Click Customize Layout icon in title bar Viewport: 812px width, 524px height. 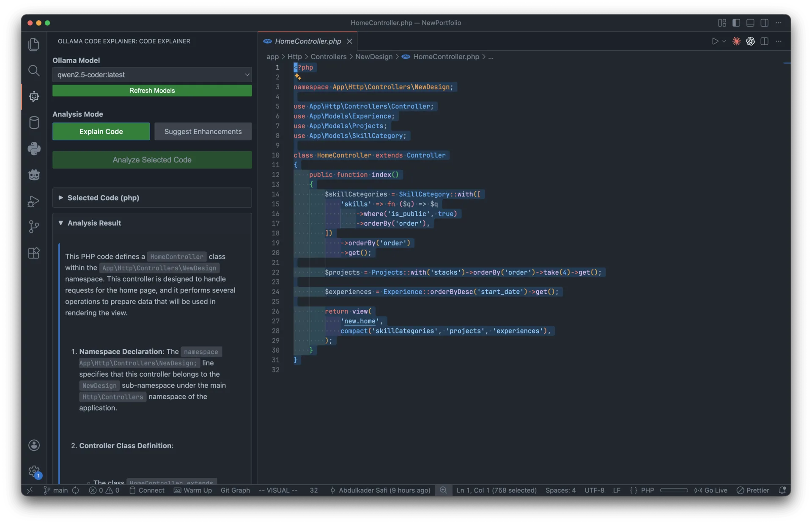[722, 23]
